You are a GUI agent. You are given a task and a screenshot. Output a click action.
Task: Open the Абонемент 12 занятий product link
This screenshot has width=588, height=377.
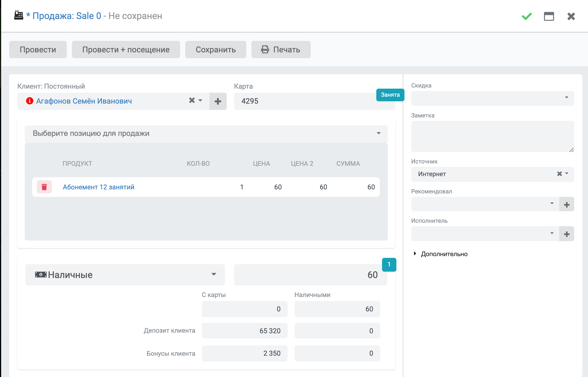point(98,187)
